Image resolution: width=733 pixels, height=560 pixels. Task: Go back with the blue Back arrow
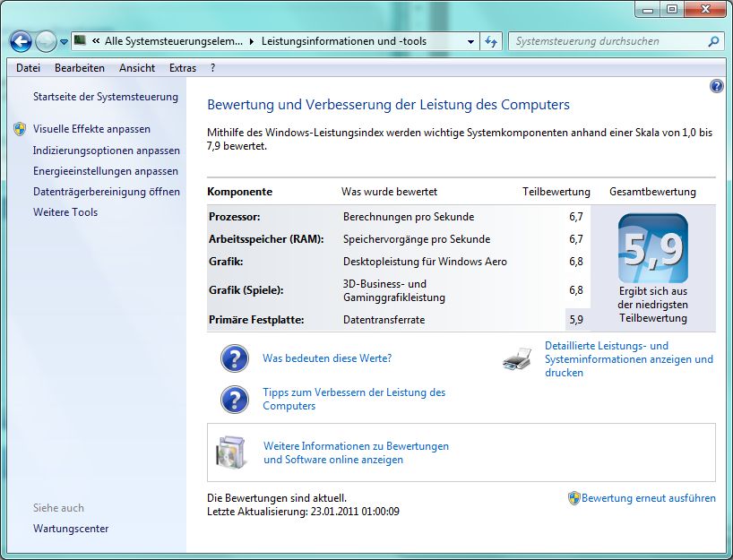pyautogui.click(x=21, y=41)
